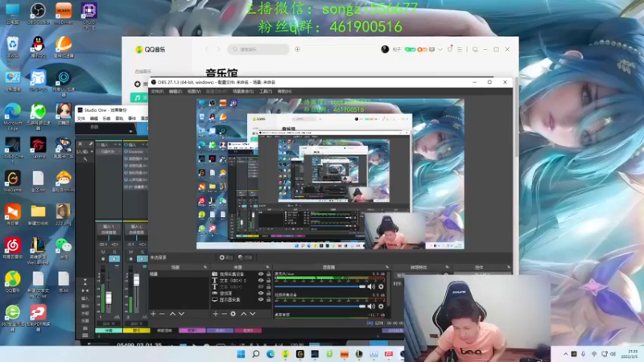This screenshot has height=362, width=644.
Task: Open QQ Music main menu icon
Action: click(460, 49)
